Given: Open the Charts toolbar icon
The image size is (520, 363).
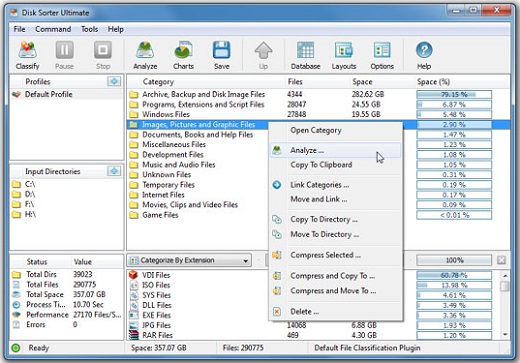Looking at the screenshot, I should click(x=183, y=55).
